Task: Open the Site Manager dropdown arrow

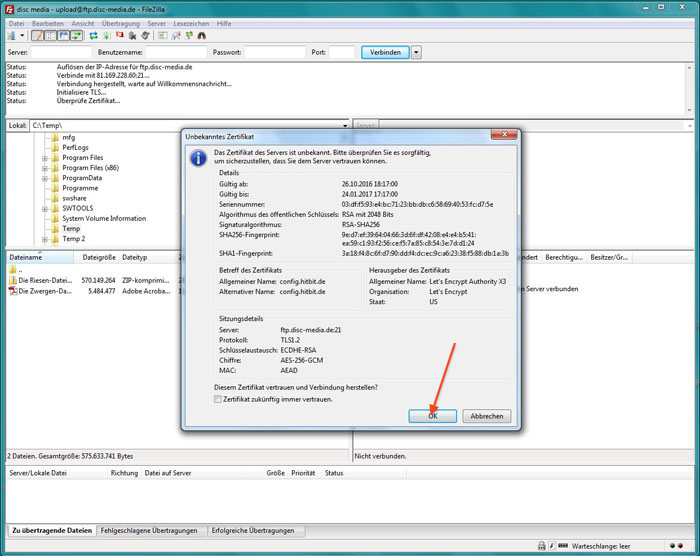Action: 22,36
